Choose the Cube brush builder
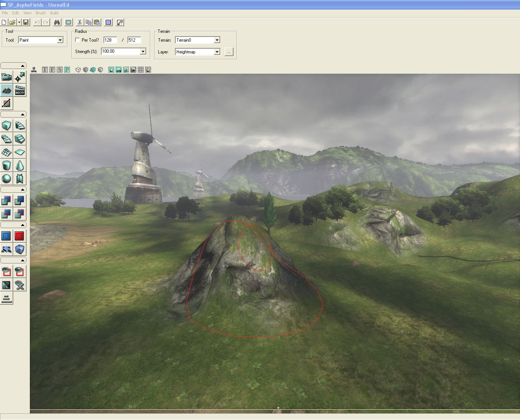Viewport: 520px width, 420px height. point(7,126)
